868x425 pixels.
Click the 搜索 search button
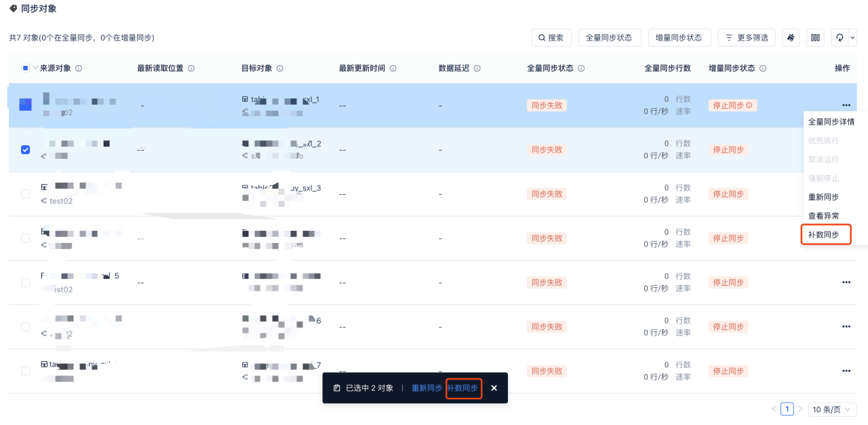pos(551,38)
